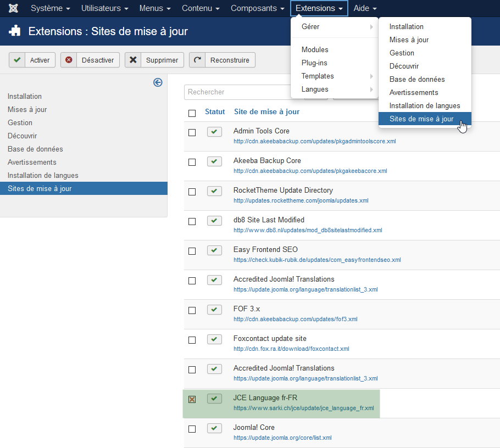The width and height of the screenshot is (500, 448).
Task: Check the select-all checkbox in header
Action: click(x=192, y=113)
